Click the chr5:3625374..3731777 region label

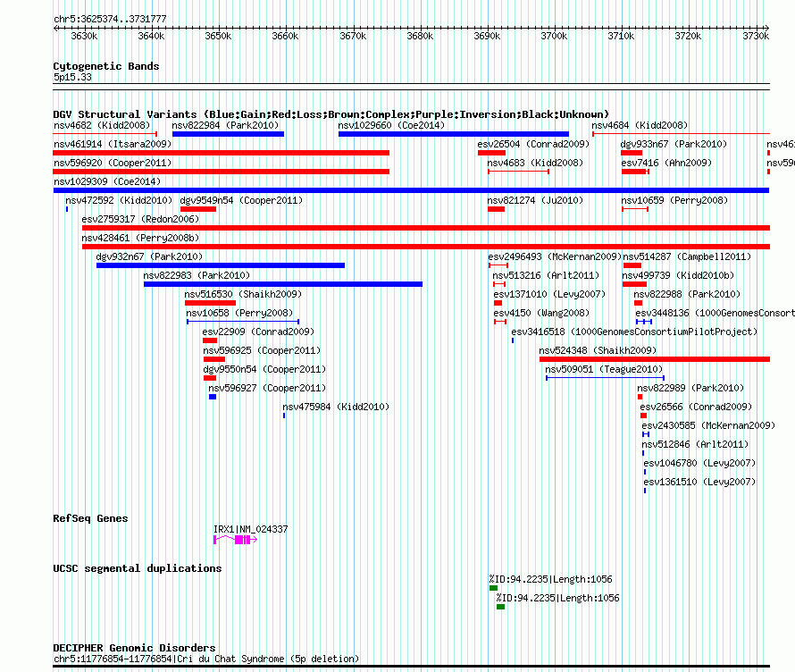(x=110, y=19)
